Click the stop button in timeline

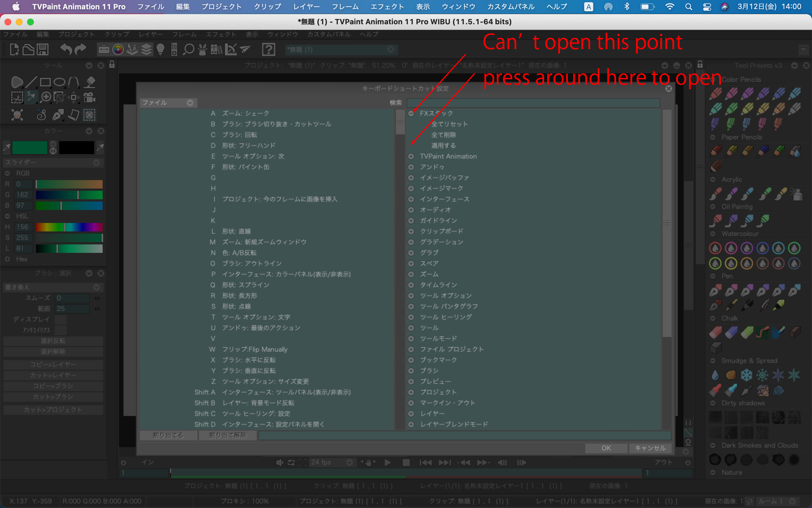point(406,463)
